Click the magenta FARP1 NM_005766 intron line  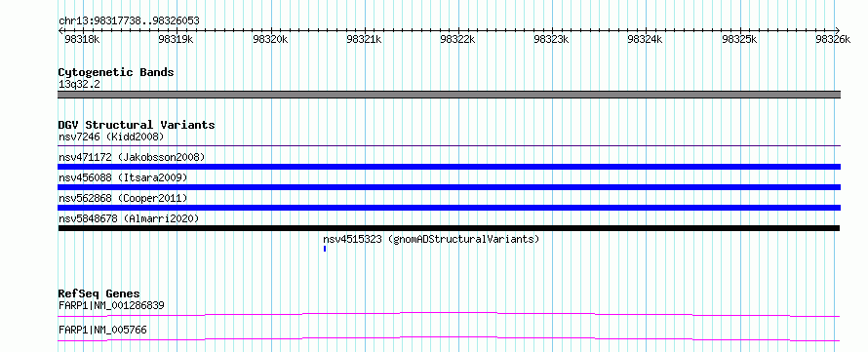point(449,338)
